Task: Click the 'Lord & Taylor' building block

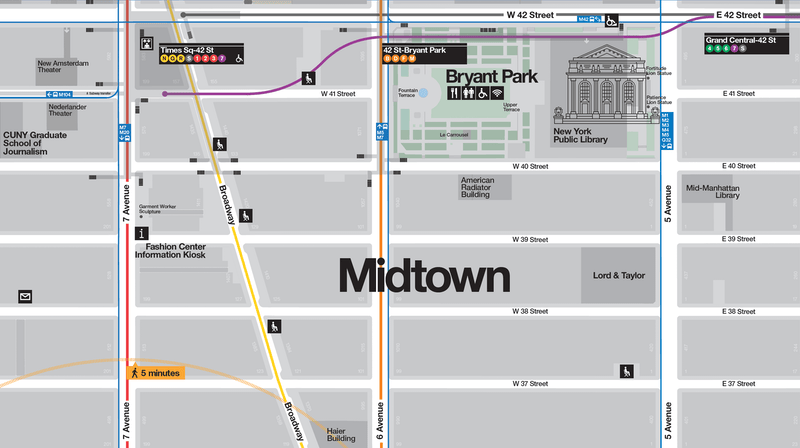Action: (x=618, y=276)
